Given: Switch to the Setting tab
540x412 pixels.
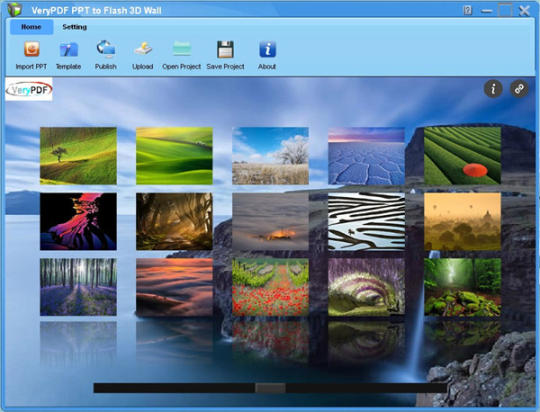Looking at the screenshot, I should tap(74, 27).
